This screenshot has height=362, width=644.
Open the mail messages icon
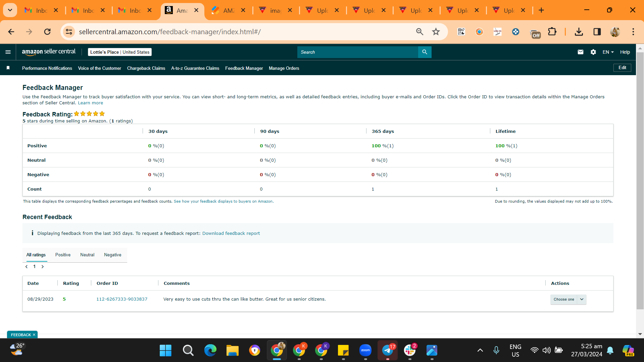pyautogui.click(x=580, y=52)
